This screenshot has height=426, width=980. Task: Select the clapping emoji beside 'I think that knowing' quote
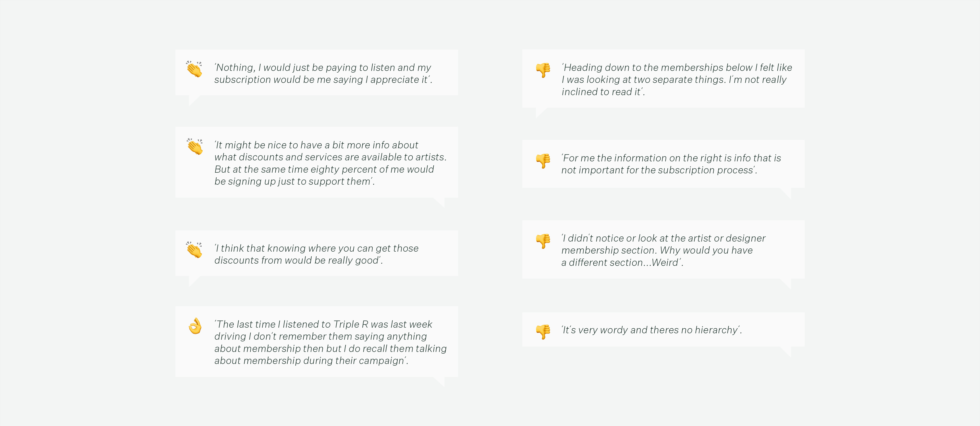pos(194,250)
